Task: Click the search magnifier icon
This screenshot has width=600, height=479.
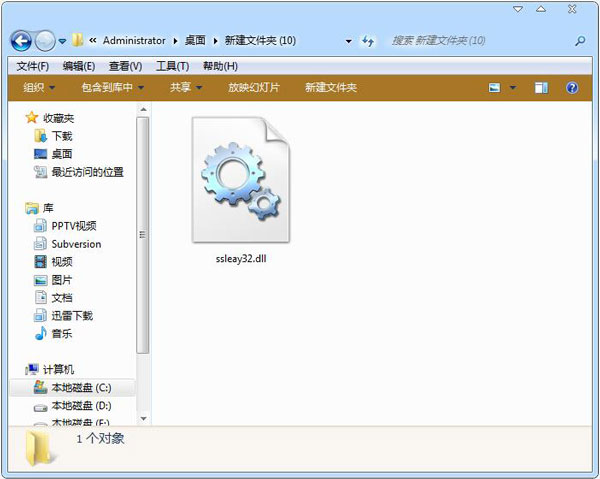Action: pos(580,41)
